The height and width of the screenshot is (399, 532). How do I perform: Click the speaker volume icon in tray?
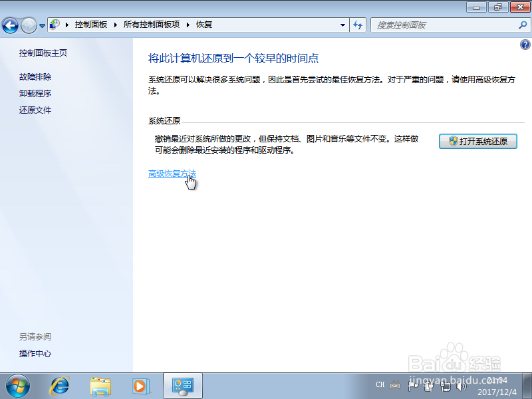460,386
